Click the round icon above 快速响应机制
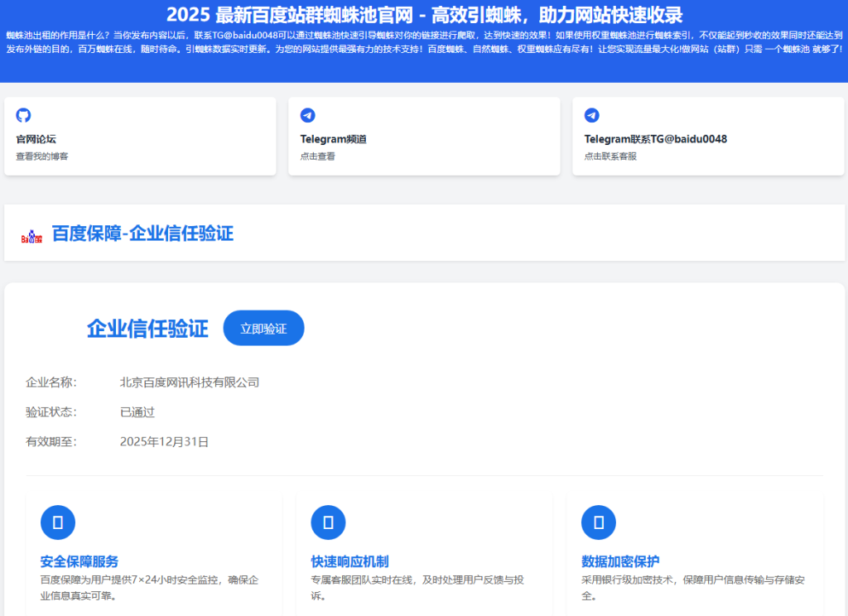Image resolution: width=848 pixels, height=616 pixels. coord(328,522)
